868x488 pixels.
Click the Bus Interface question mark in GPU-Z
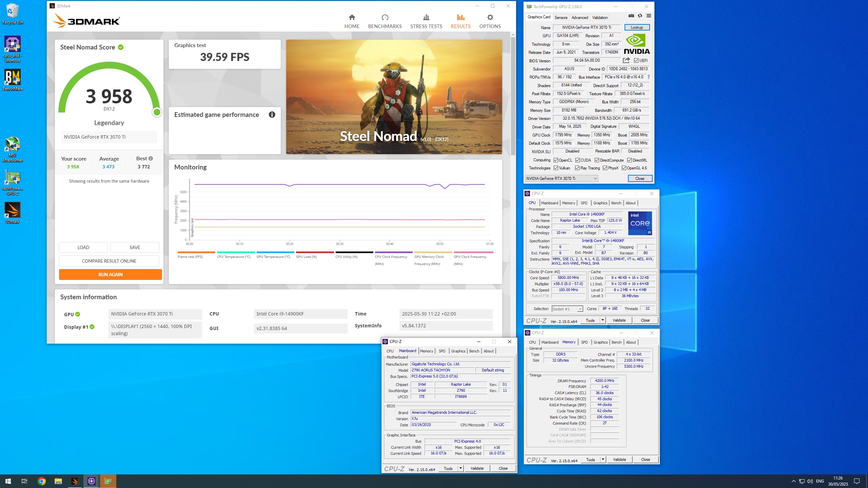pos(649,77)
